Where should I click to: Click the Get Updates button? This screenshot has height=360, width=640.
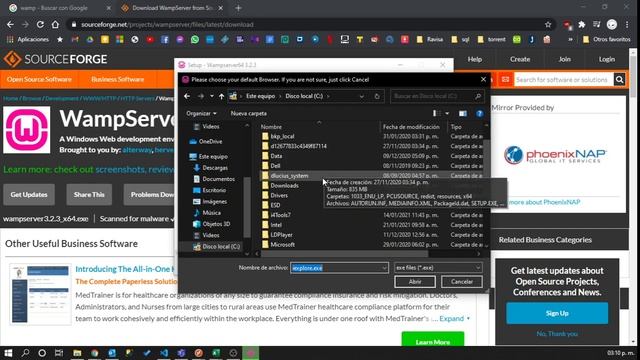coord(29,195)
